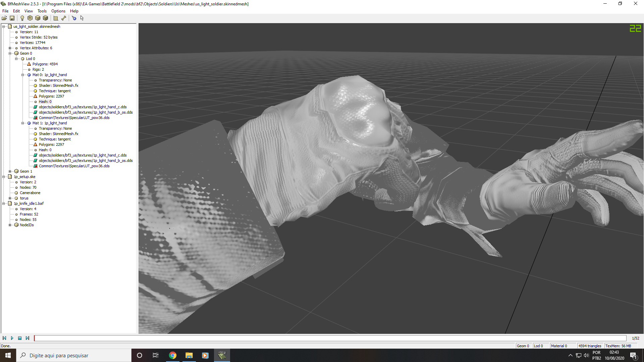This screenshot has height=362, width=644.
Task: Click the Windows taskbar search box
Action: coord(74,355)
